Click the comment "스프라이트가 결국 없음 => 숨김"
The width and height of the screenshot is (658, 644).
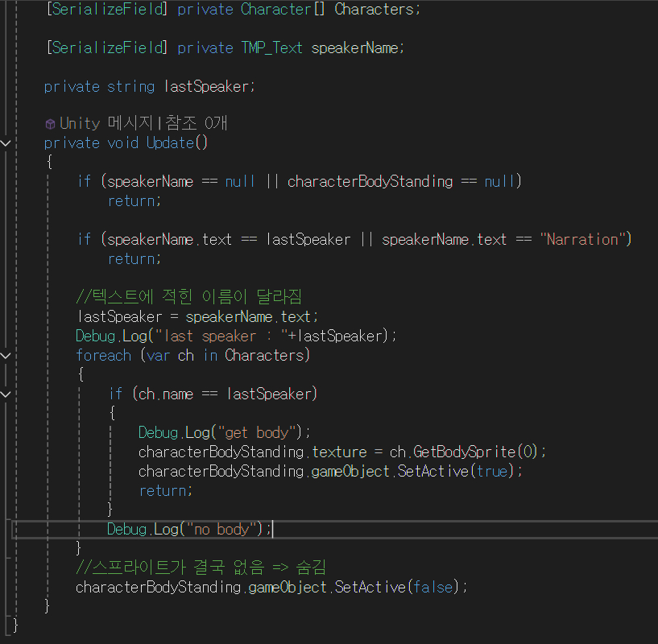[x=201, y=568]
